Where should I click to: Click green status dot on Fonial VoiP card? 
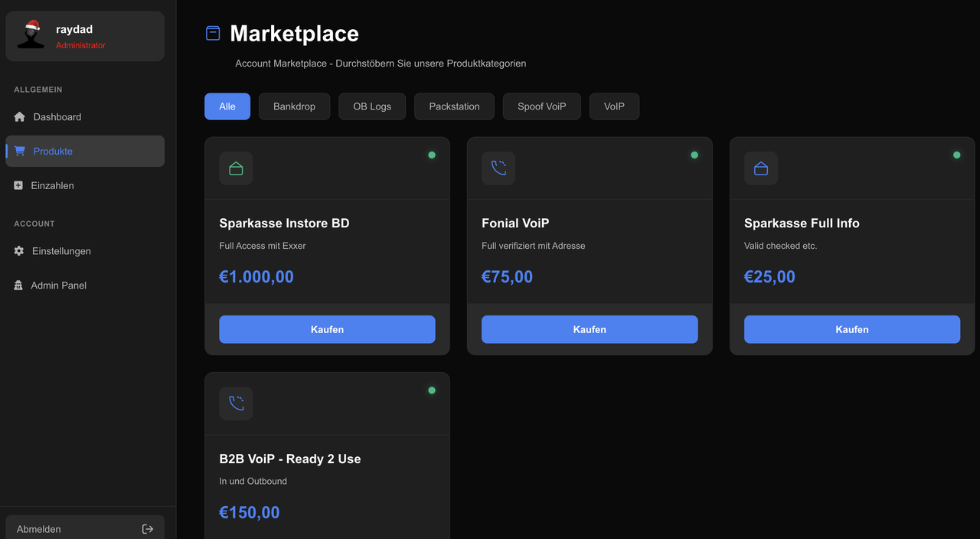[x=694, y=155]
